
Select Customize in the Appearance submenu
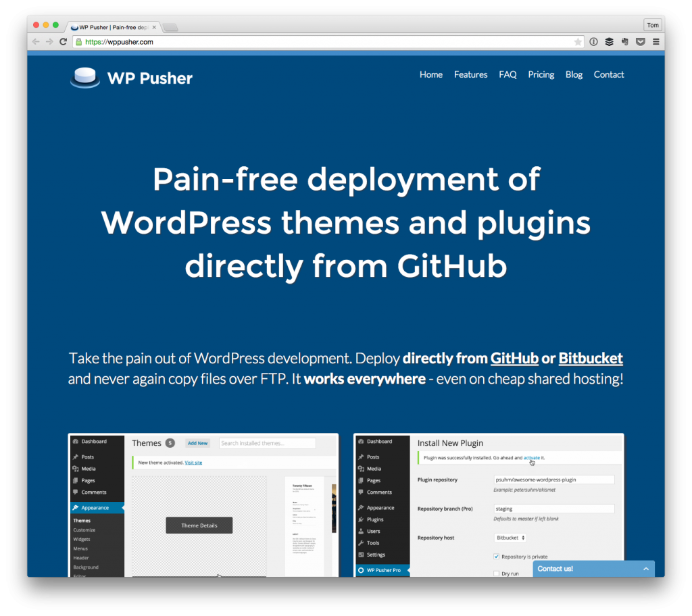84,530
